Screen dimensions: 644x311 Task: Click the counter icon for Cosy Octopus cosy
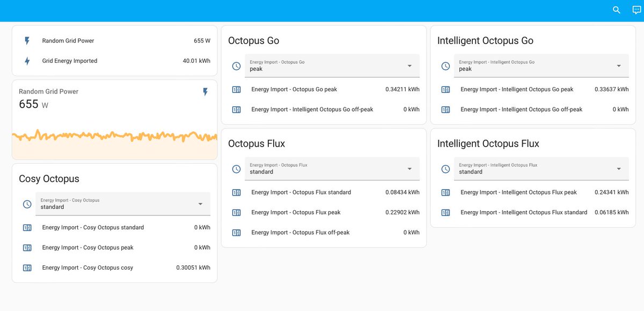27,268
